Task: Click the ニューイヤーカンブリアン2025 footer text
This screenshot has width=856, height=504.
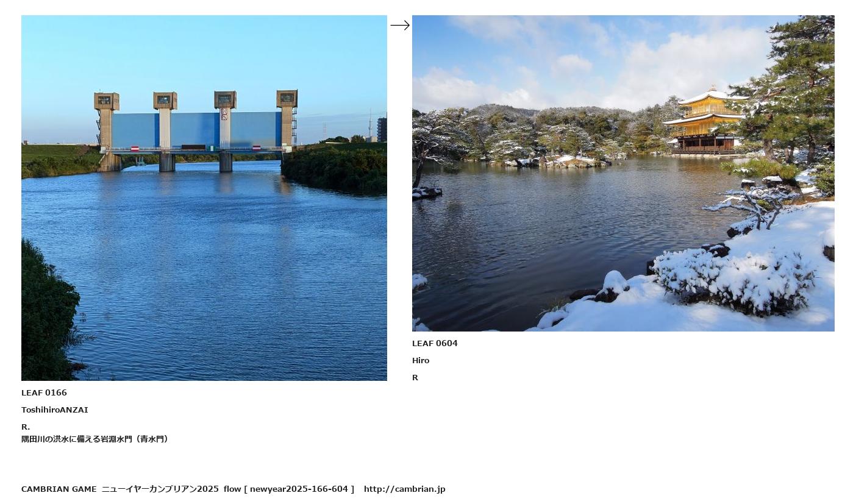Action: (160, 489)
